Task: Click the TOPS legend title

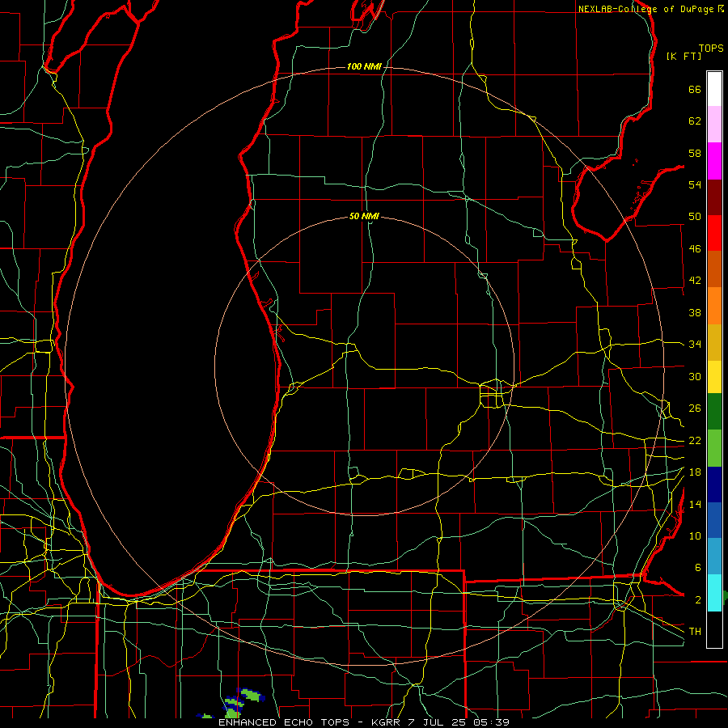Action: click(x=711, y=49)
